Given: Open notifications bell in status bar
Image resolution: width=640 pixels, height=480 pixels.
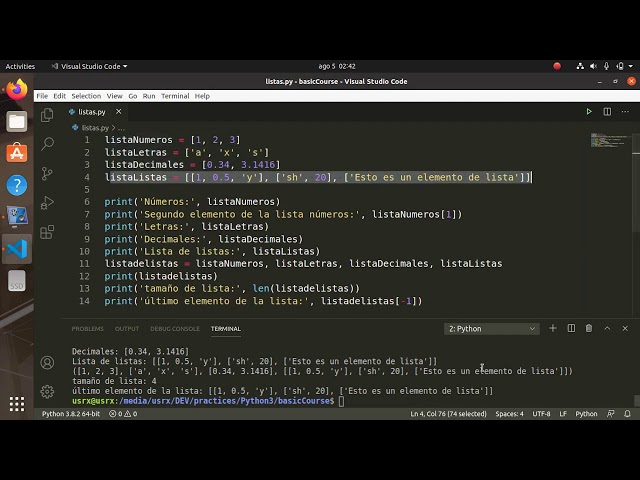Looking at the screenshot, I should coord(627,413).
